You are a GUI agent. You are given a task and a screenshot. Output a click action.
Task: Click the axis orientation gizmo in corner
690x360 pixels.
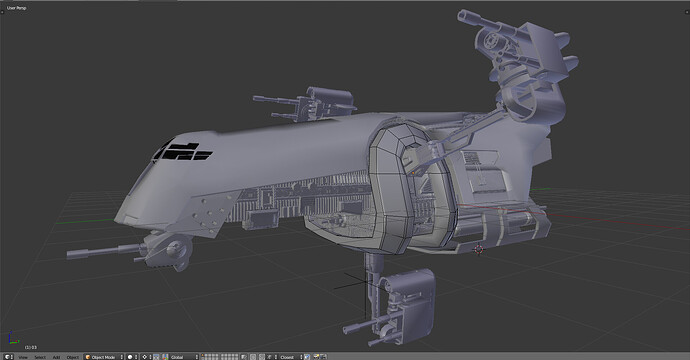tap(13, 338)
